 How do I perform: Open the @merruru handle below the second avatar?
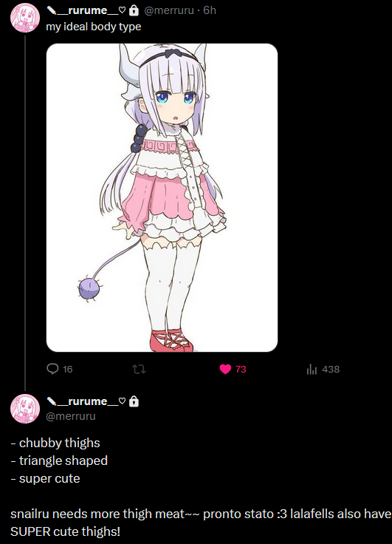coord(71,416)
